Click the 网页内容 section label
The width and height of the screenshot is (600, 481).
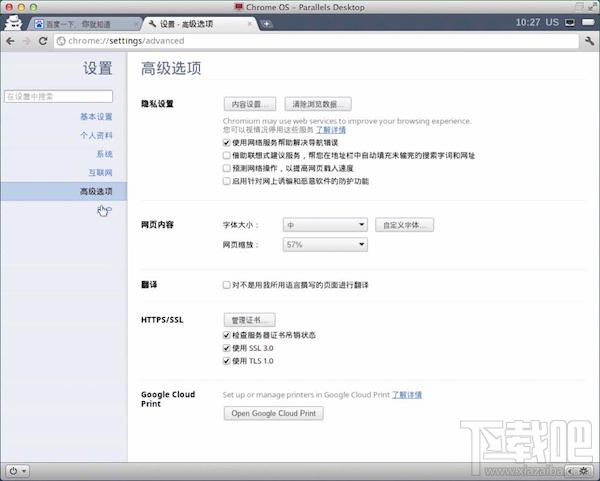(x=157, y=225)
